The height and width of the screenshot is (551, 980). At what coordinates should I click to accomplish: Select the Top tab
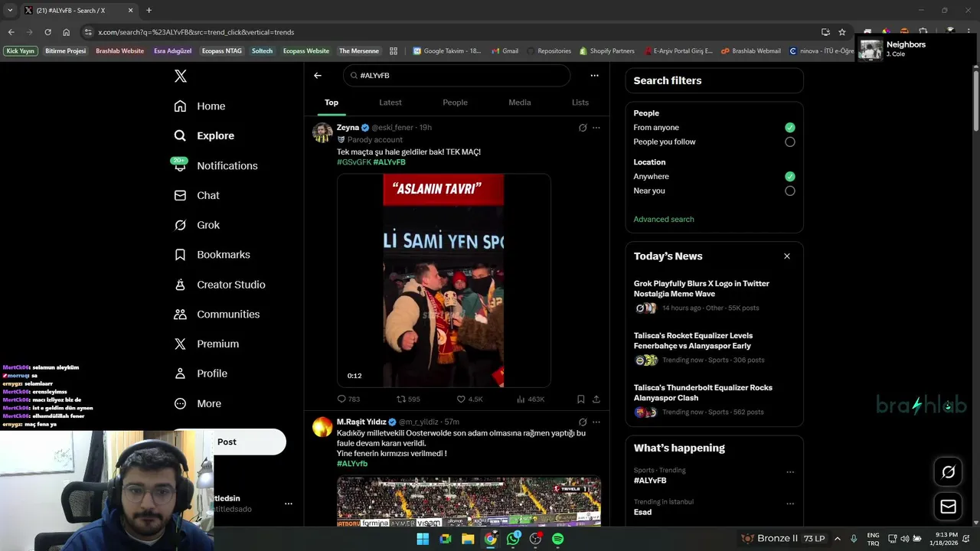point(332,103)
